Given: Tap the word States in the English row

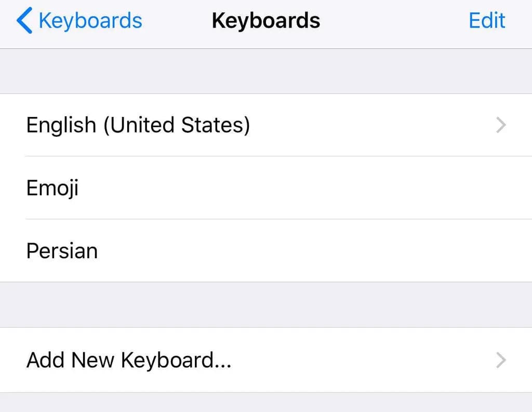Looking at the screenshot, I should (x=215, y=125).
